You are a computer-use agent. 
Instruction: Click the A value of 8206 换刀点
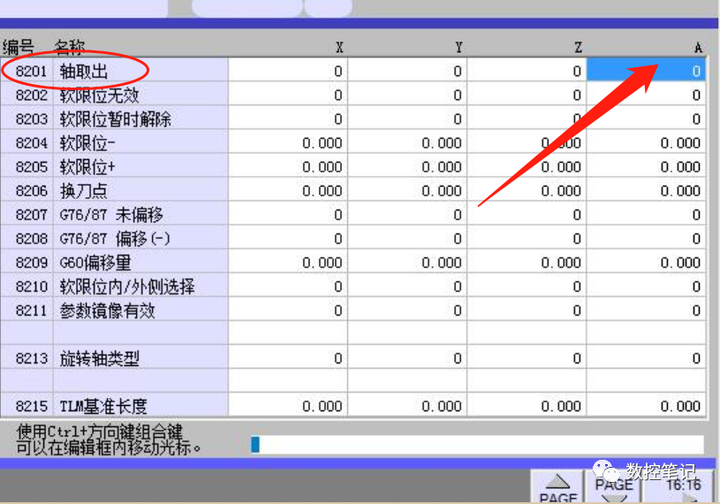(646, 190)
